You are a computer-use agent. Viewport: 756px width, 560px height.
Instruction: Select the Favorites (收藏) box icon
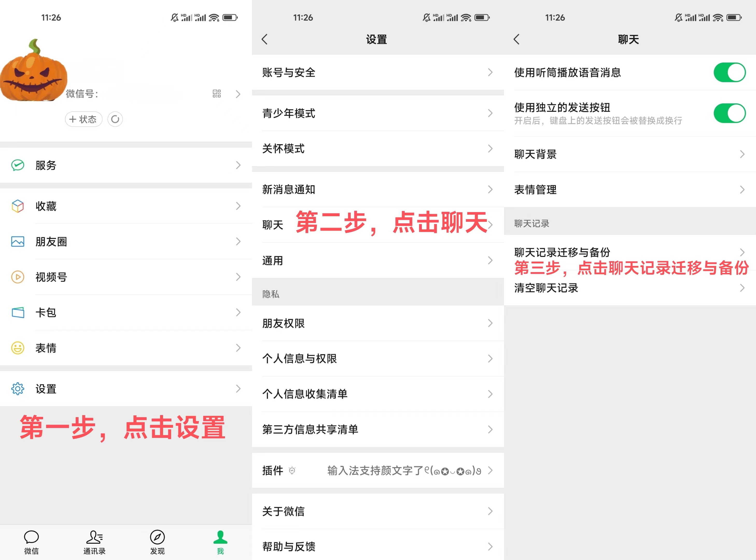point(17,206)
